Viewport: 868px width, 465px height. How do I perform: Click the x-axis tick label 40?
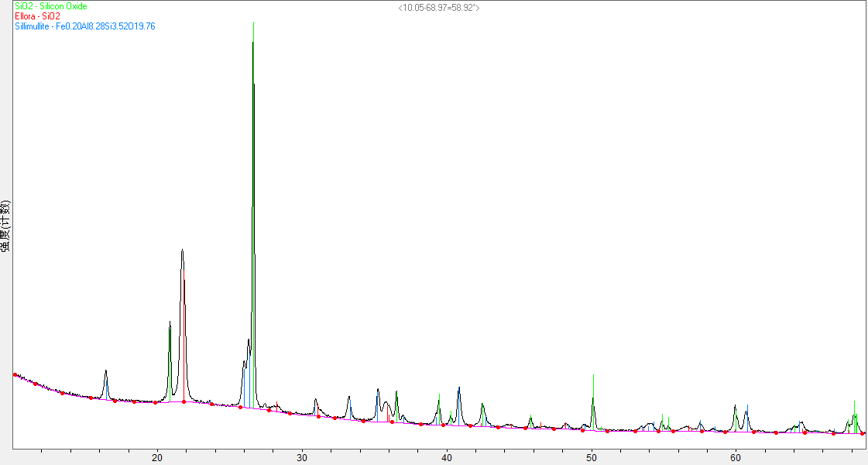pos(447,458)
